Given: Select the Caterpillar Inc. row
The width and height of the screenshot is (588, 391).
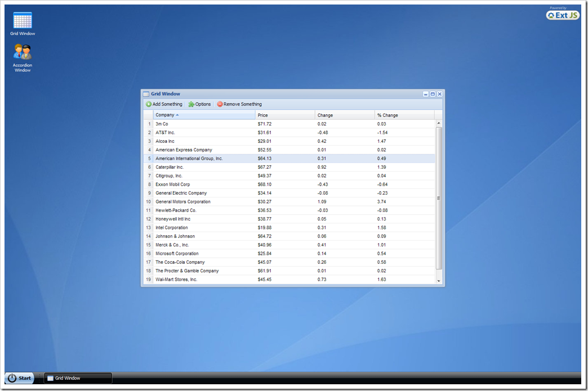Looking at the screenshot, I should 289,167.
